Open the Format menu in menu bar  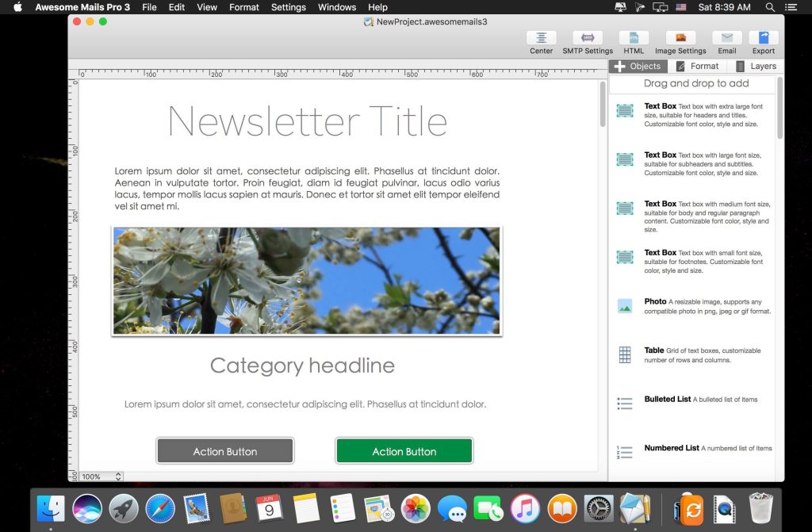[x=243, y=7]
